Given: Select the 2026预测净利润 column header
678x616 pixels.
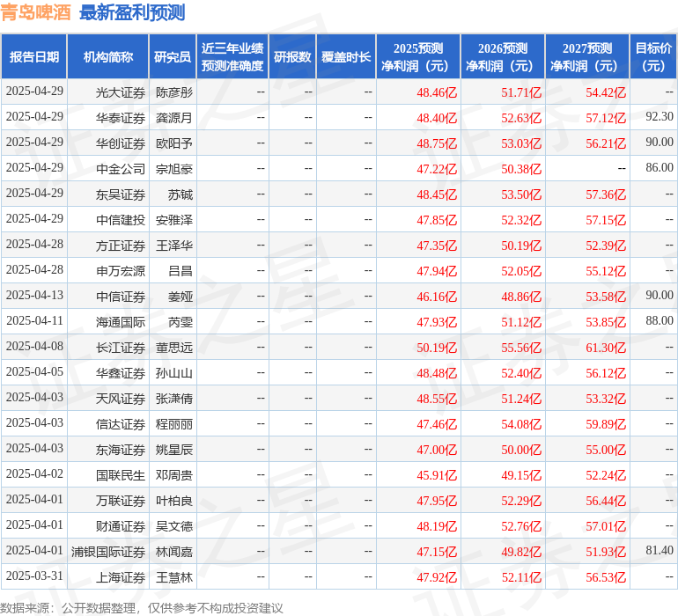Looking at the screenshot, I should [503, 57].
